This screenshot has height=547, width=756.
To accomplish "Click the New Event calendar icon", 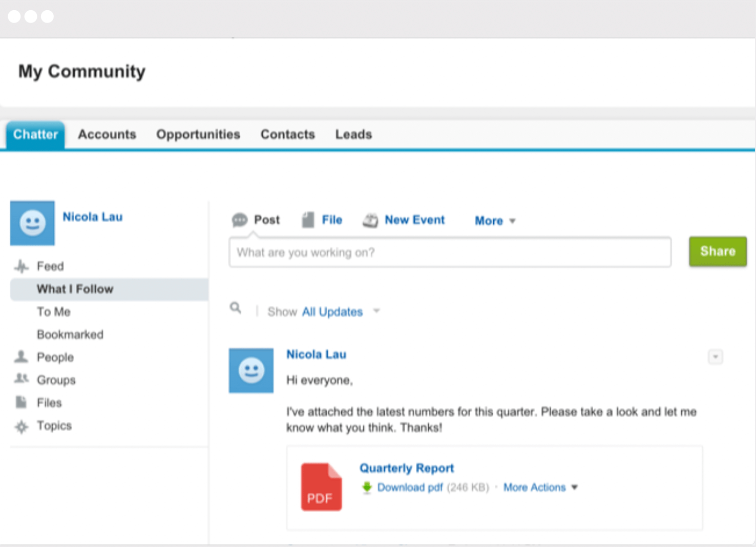I will click(x=370, y=219).
